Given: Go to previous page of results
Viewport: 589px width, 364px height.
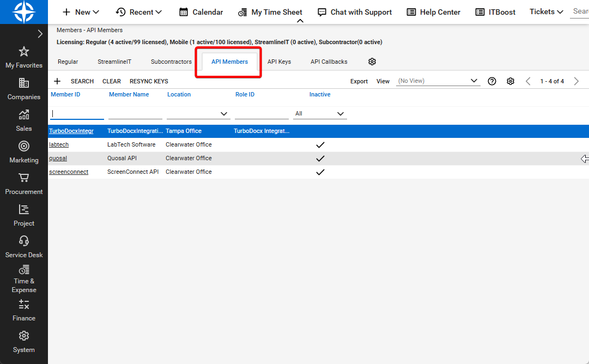Looking at the screenshot, I should (528, 81).
